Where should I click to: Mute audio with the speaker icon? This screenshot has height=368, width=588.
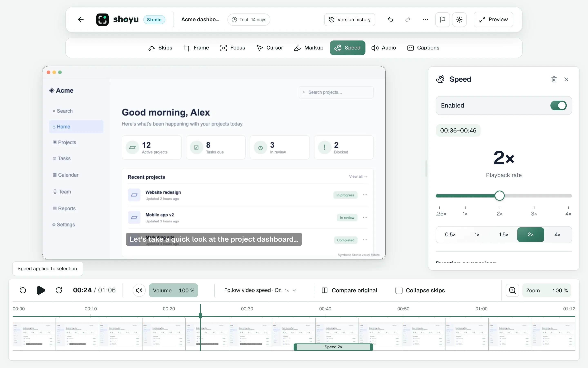click(x=139, y=290)
